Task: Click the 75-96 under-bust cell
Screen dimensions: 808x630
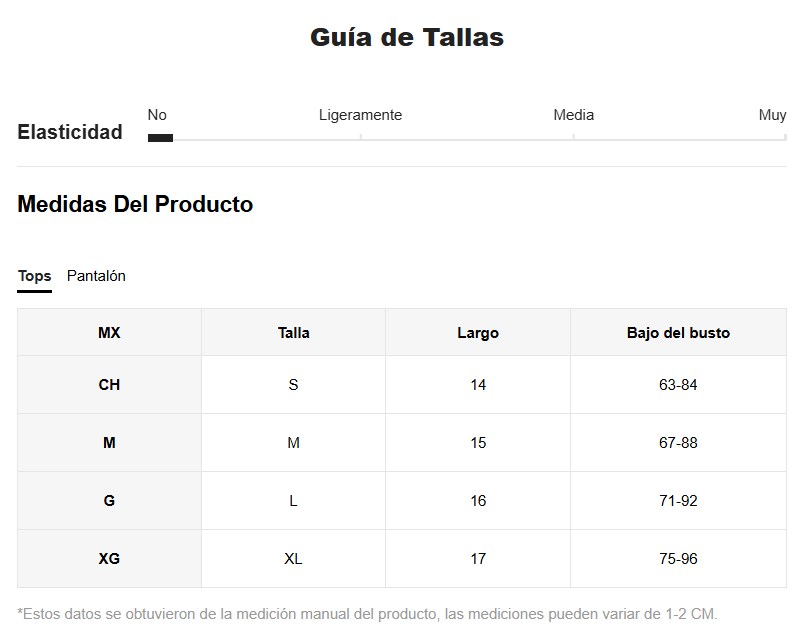Action: 678,559
